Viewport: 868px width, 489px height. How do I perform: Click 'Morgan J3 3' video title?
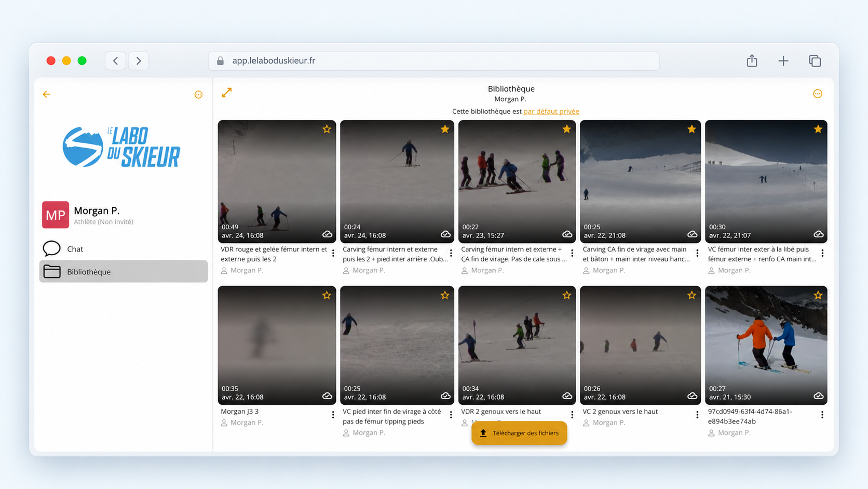(x=240, y=412)
